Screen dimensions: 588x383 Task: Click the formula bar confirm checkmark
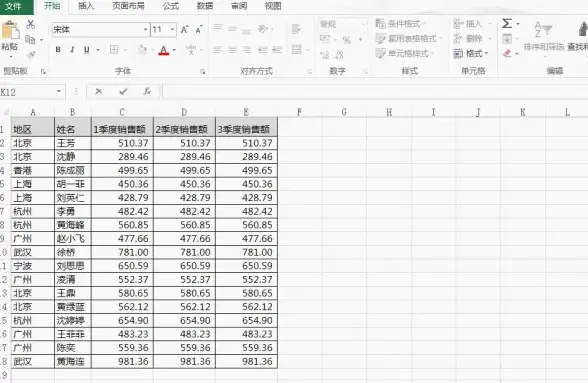(123, 92)
